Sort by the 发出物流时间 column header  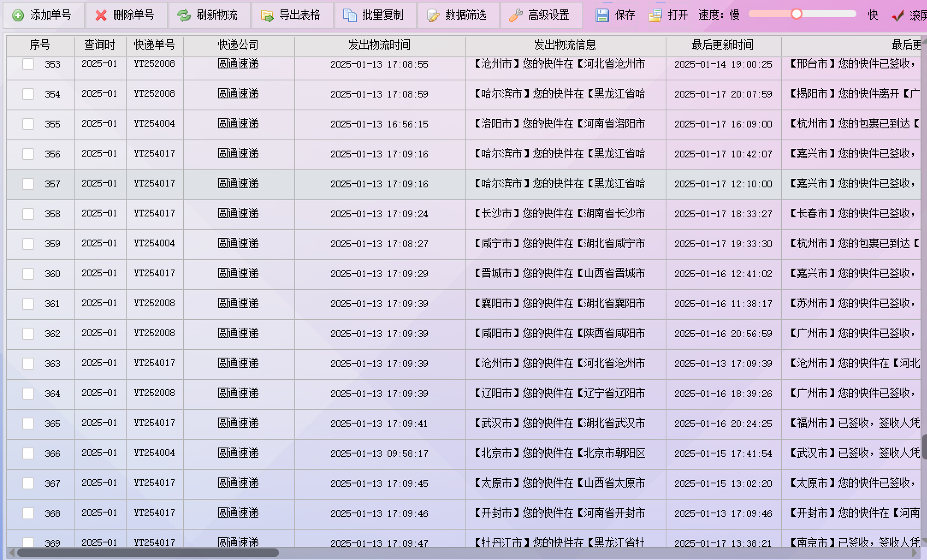pos(380,45)
